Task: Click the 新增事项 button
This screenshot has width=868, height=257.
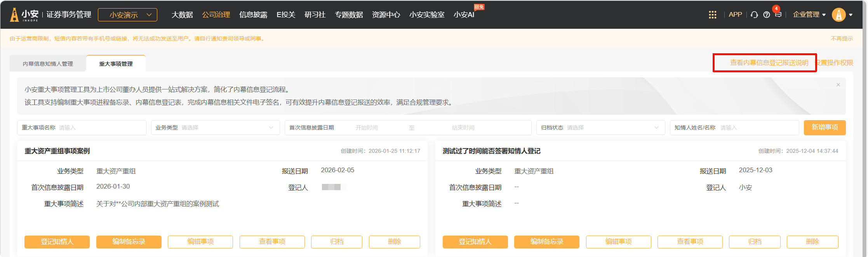Action: 825,128
